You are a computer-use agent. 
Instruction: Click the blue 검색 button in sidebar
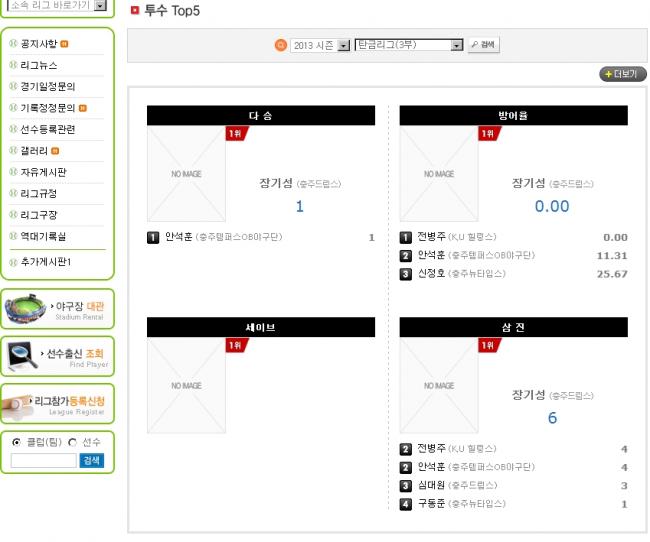[91, 461]
